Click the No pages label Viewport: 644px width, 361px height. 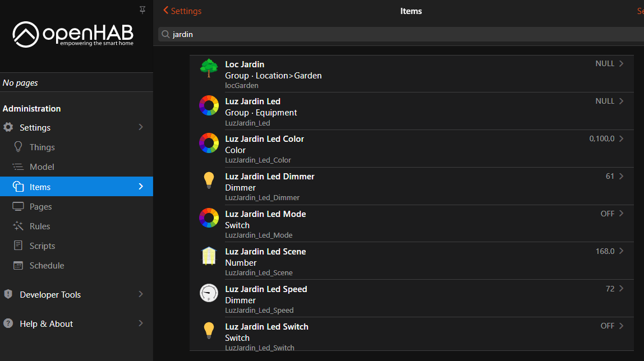pyautogui.click(x=20, y=83)
